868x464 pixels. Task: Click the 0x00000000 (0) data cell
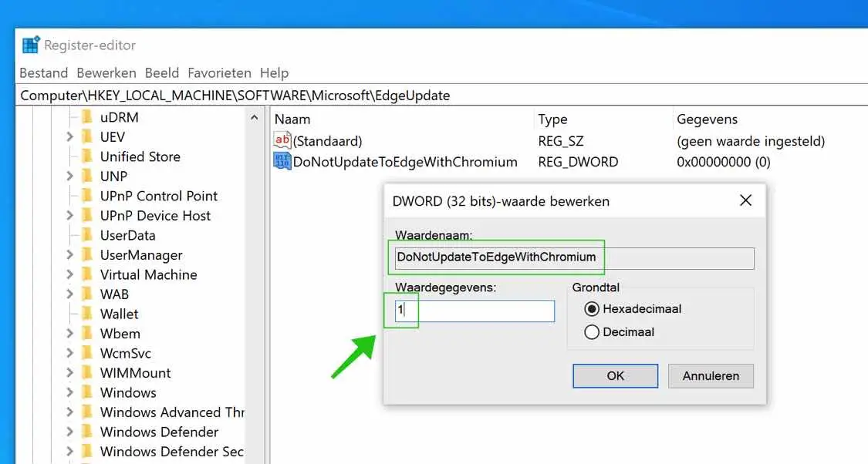point(724,162)
